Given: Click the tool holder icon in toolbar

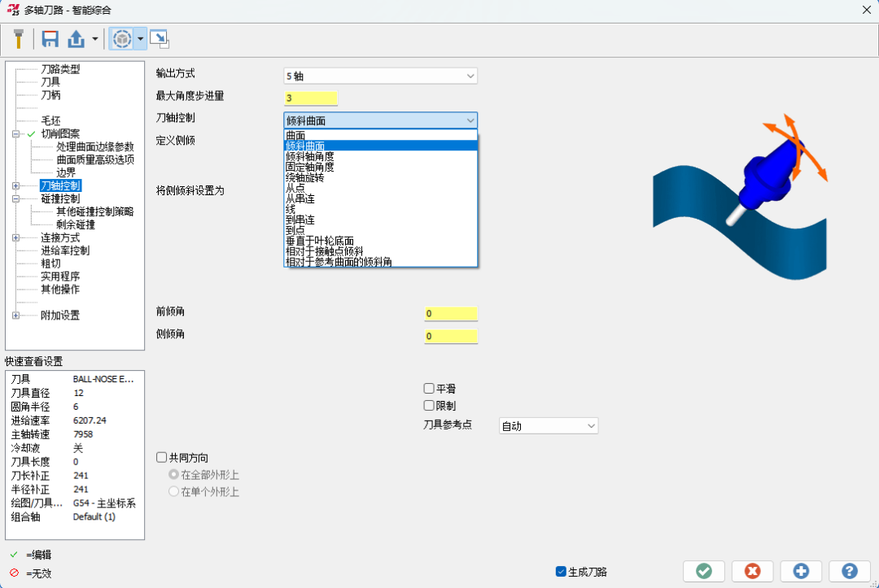Looking at the screenshot, I should click(19, 39).
